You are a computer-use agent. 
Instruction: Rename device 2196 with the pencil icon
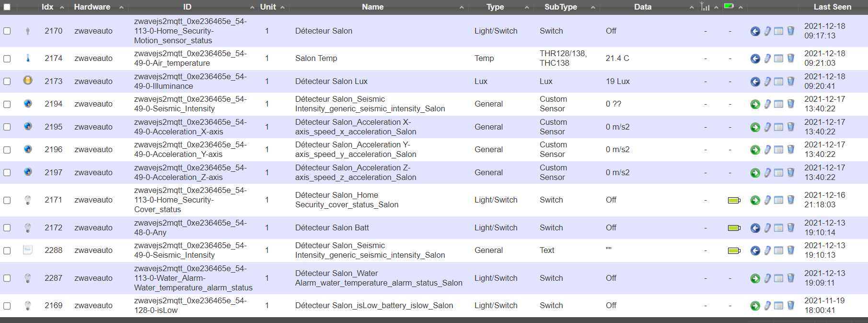(767, 150)
